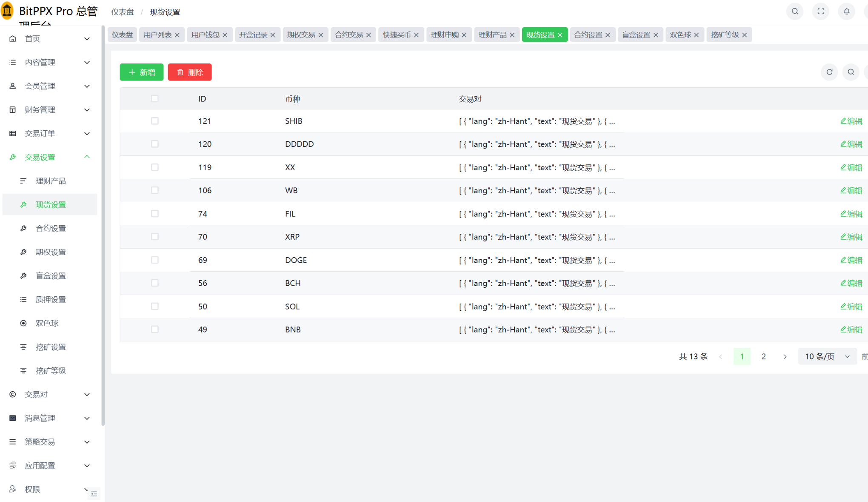The width and height of the screenshot is (868, 502).
Task: Check the select-all header checkbox
Action: click(155, 99)
